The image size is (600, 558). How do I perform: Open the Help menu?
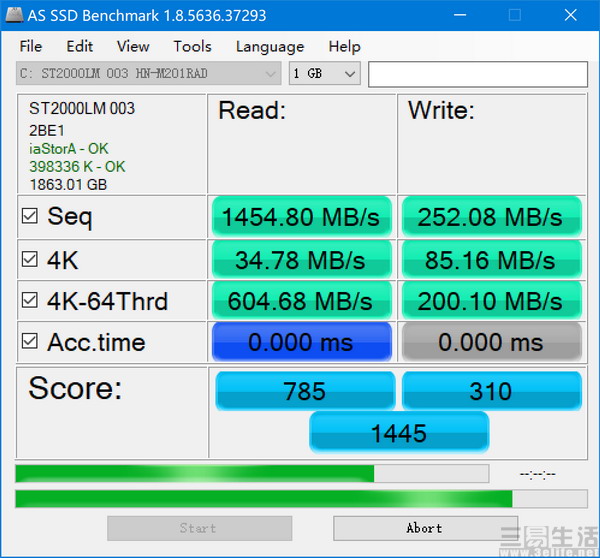(344, 47)
